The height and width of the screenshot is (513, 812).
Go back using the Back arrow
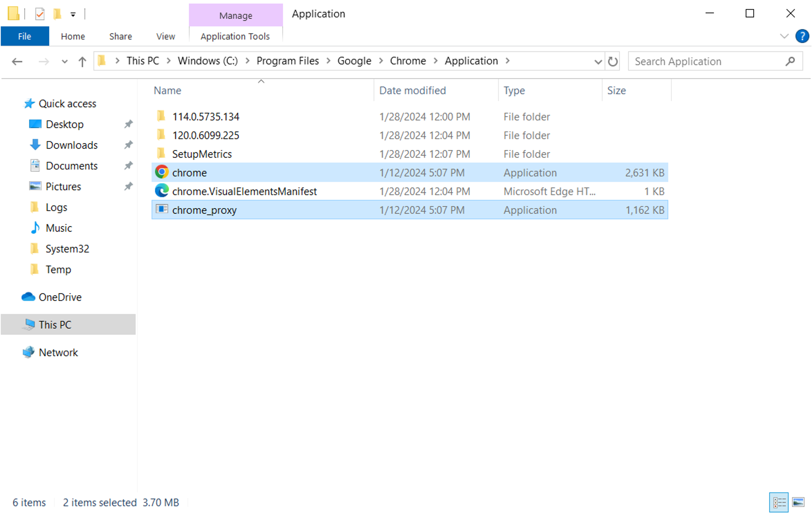coord(17,61)
